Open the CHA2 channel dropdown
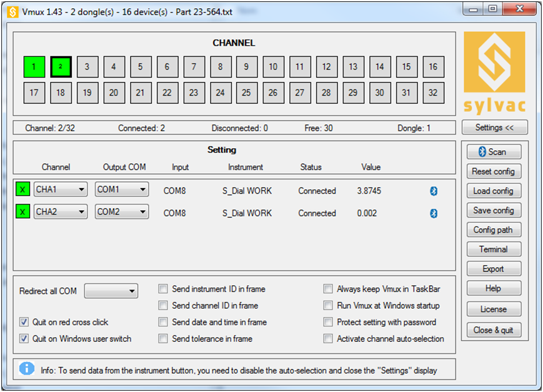This screenshot has height=392, width=543. click(x=61, y=212)
